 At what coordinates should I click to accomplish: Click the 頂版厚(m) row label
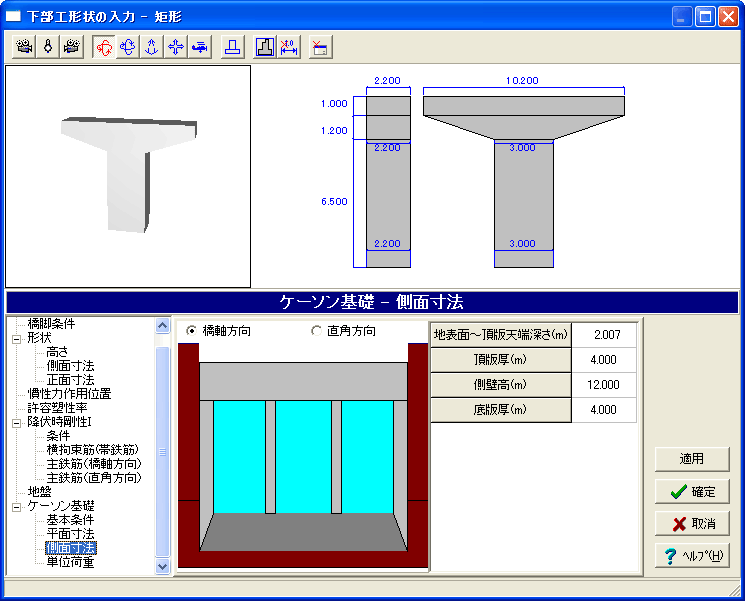500,360
